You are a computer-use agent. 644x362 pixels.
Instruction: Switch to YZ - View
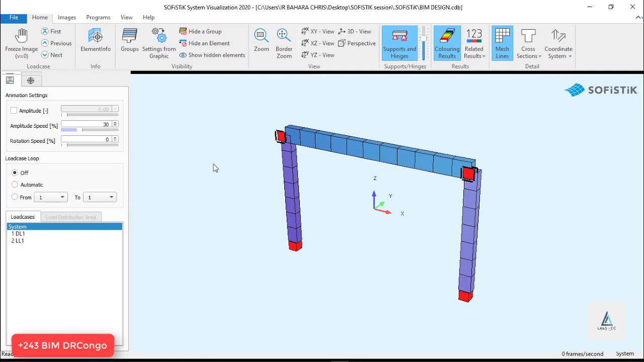tap(317, 55)
